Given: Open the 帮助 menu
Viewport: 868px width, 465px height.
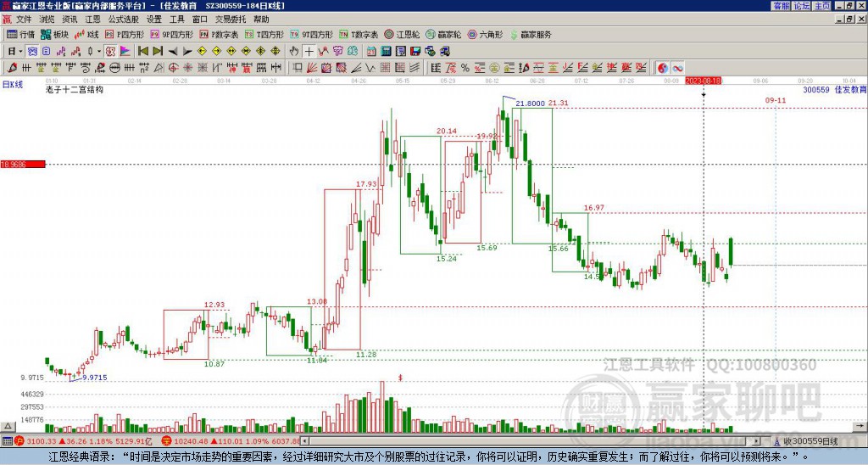Looking at the screenshot, I should 261,20.
